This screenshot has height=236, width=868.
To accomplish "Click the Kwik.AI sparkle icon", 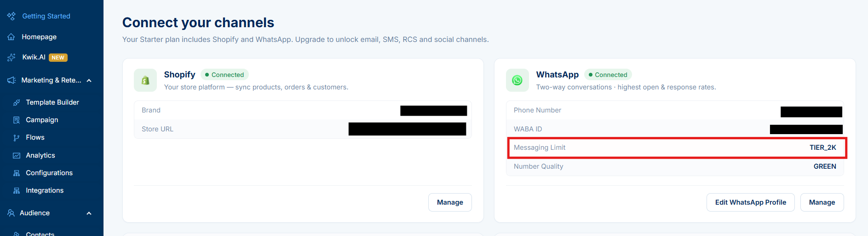I will coord(11,58).
